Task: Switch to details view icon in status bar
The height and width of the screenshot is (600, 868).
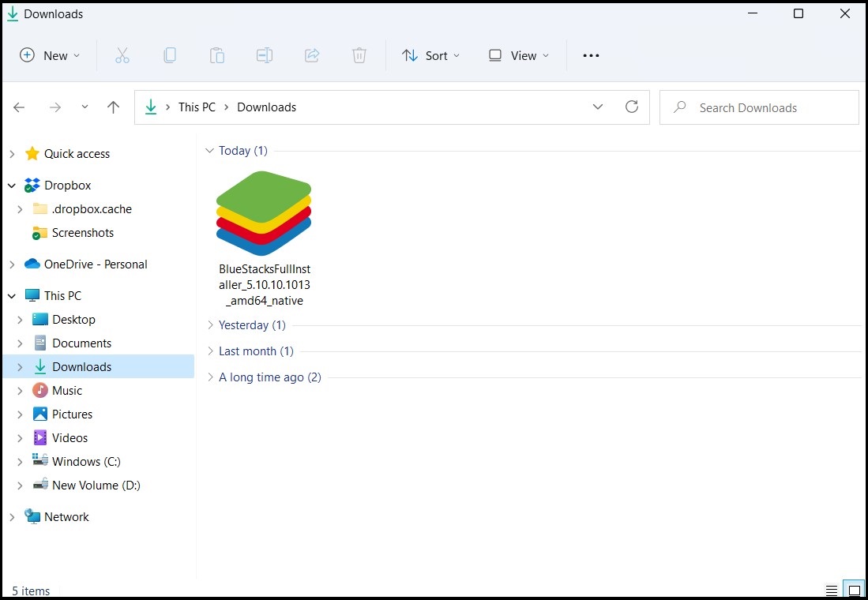Action: 831,590
